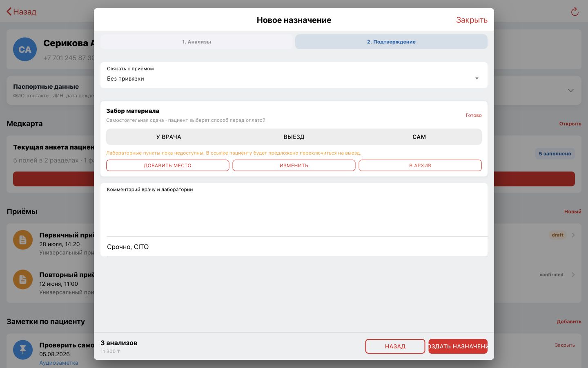Click the 5 заполнено badge

pyautogui.click(x=555, y=154)
